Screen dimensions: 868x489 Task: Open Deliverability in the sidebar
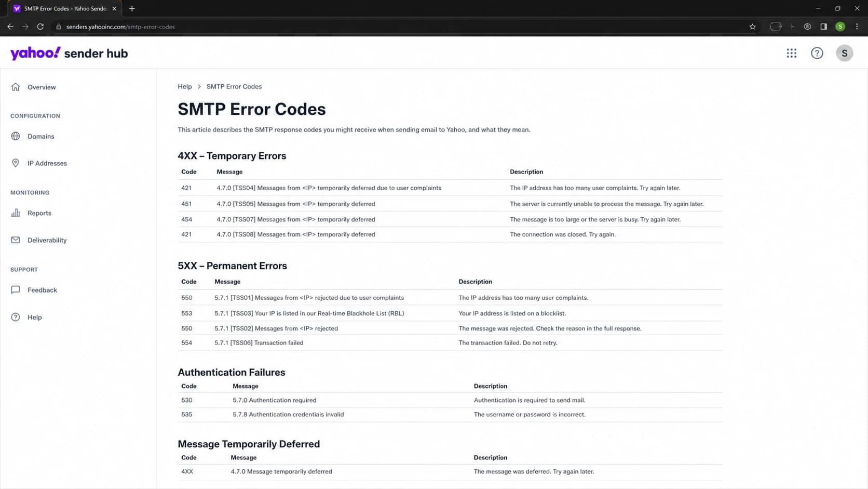(47, 240)
